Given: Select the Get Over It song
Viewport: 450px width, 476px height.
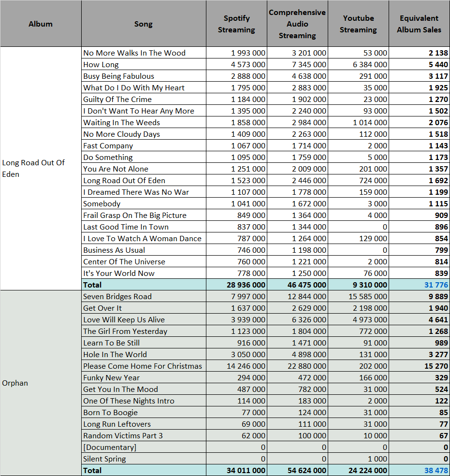Looking at the screenshot, I should [144, 308].
